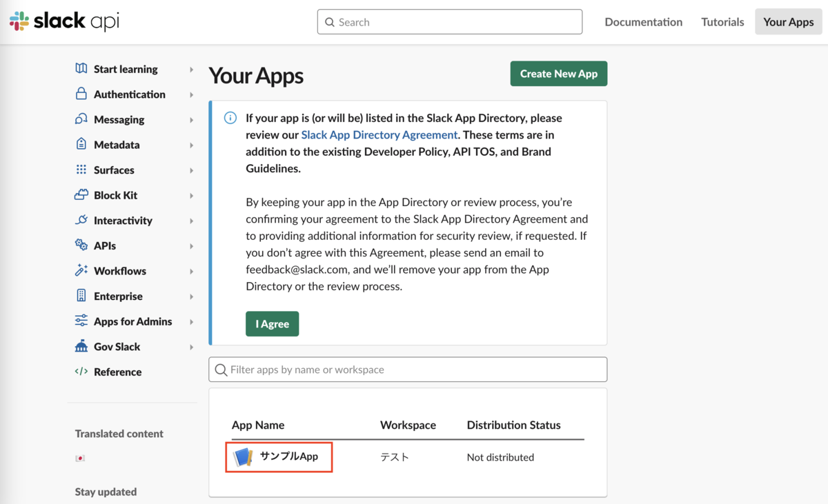
Task: Click the Start learning book icon
Action: point(81,69)
